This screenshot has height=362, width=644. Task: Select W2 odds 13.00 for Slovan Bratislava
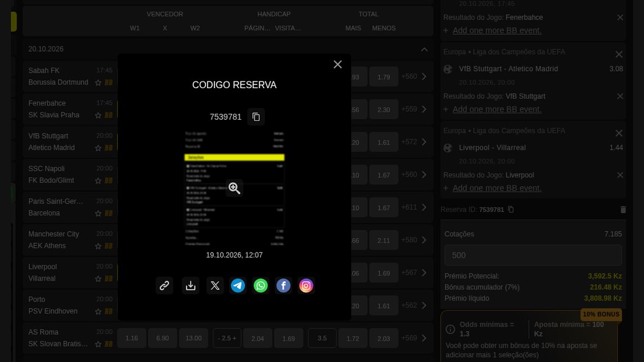(193, 338)
